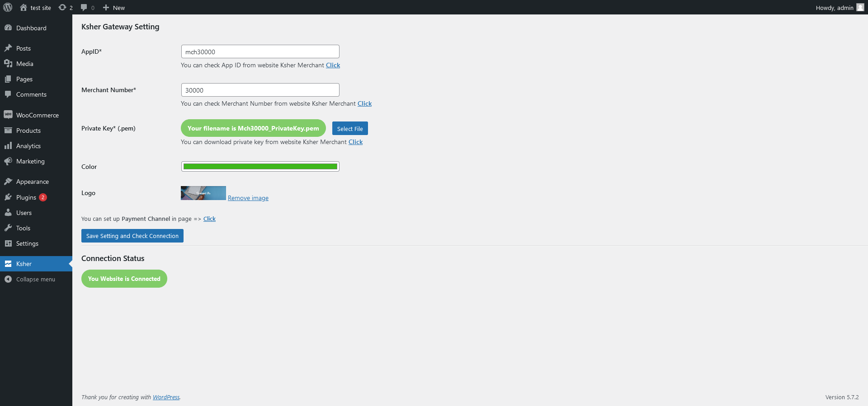
Task: Click the Appearance brush icon
Action: pyautogui.click(x=8, y=181)
